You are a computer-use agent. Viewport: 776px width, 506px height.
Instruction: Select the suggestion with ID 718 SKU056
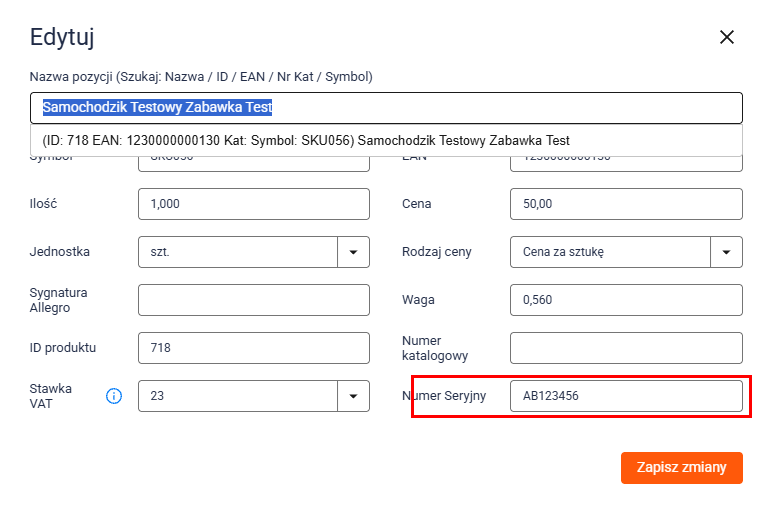click(x=386, y=141)
